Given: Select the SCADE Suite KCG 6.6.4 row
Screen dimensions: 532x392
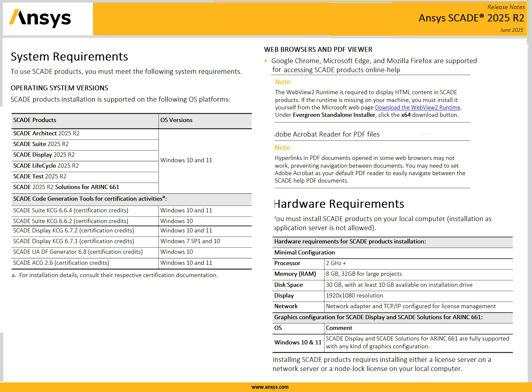Looking at the screenshot, I should point(131,210).
